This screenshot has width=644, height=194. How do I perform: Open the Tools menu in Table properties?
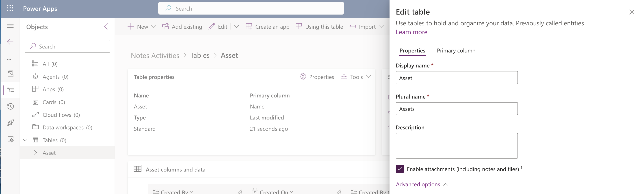coord(356,77)
